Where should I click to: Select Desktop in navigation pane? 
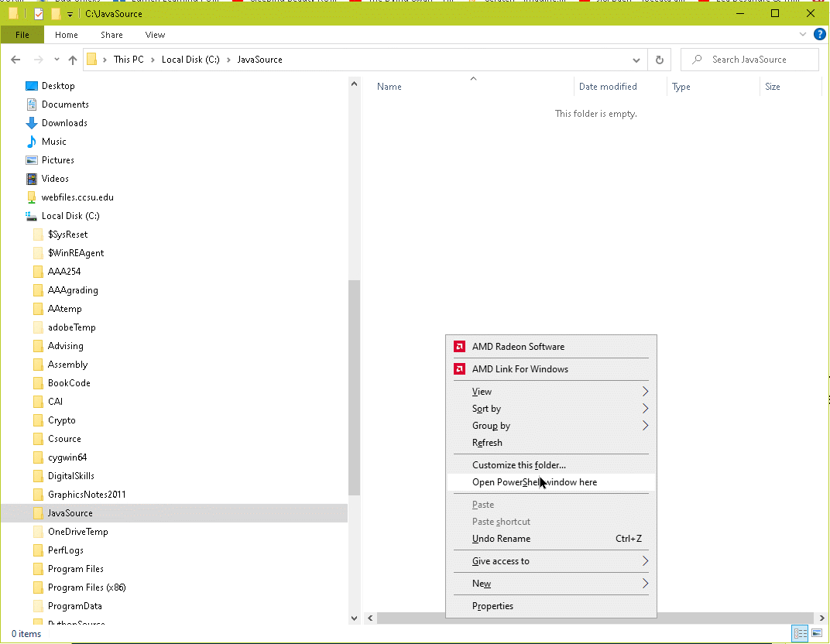click(x=58, y=86)
